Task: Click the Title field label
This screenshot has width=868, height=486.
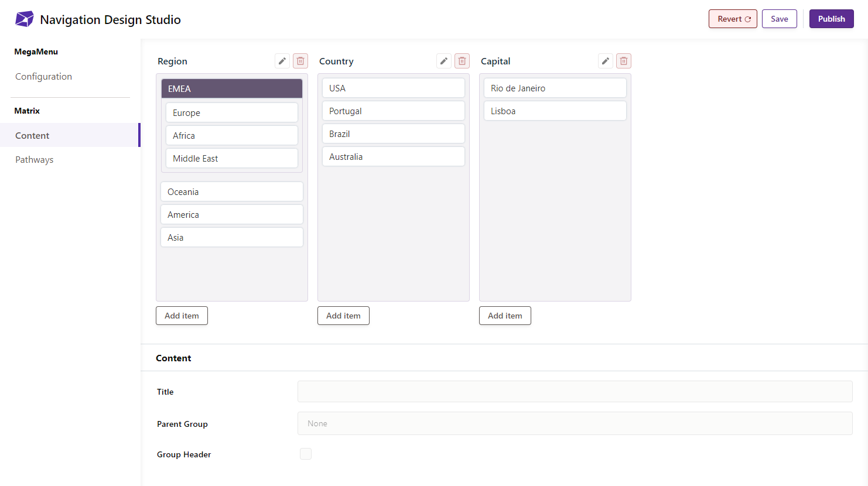Action: click(x=165, y=392)
